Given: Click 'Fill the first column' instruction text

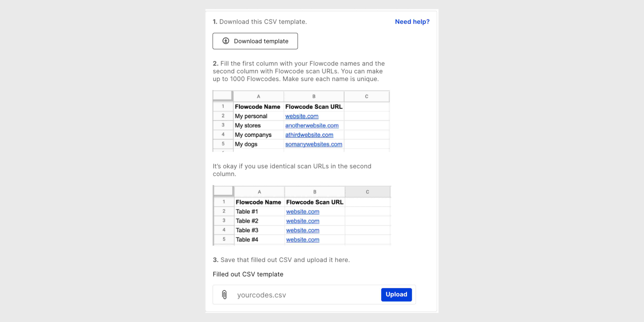Looking at the screenshot, I should (299, 71).
